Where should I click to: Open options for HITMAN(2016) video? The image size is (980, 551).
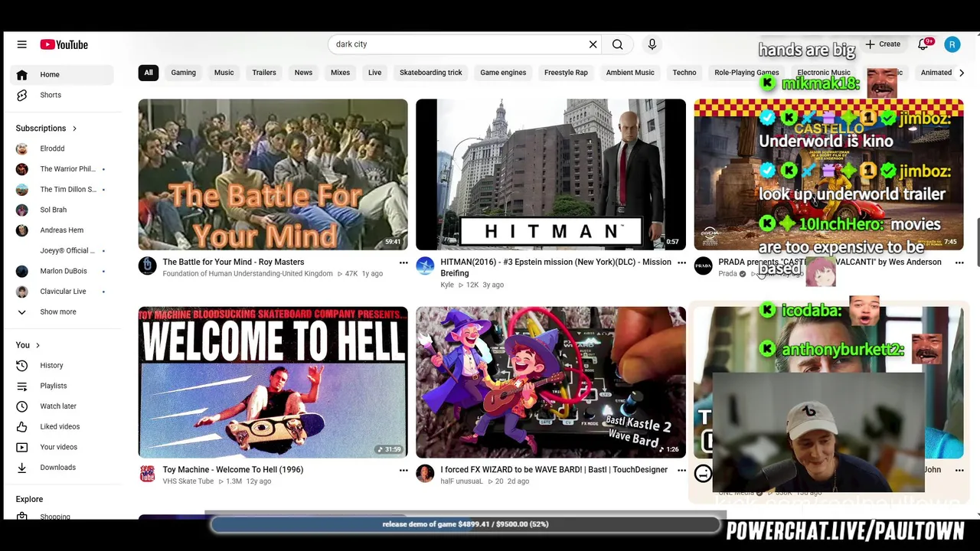click(x=681, y=263)
